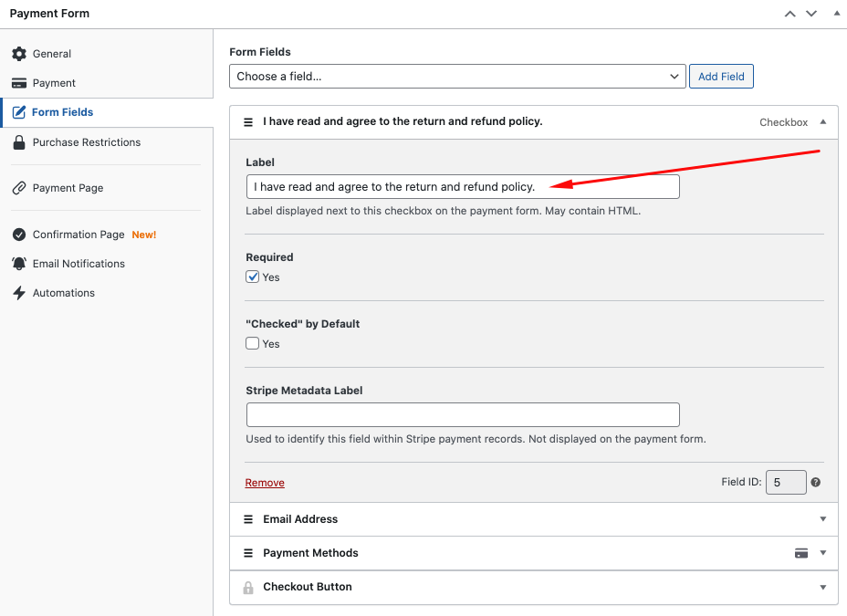847x616 pixels.
Task: Remove the refund policy field
Action: 265,482
